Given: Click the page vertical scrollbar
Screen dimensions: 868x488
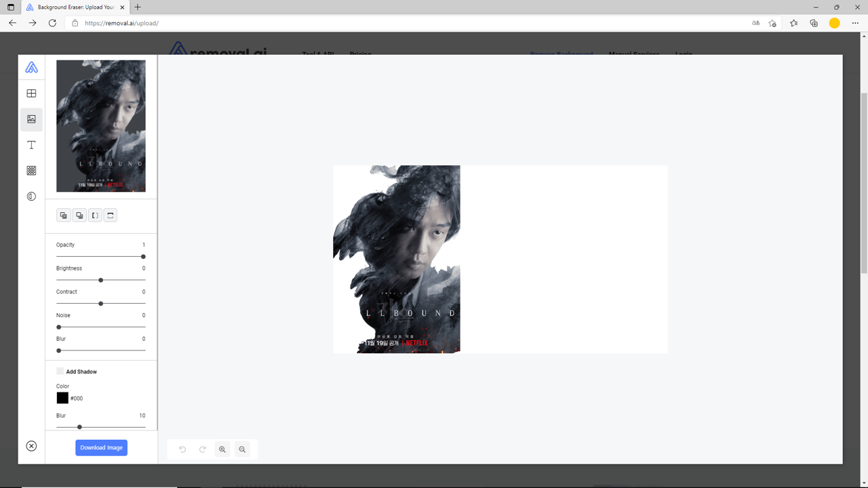Looking at the screenshot, I should [x=863, y=183].
